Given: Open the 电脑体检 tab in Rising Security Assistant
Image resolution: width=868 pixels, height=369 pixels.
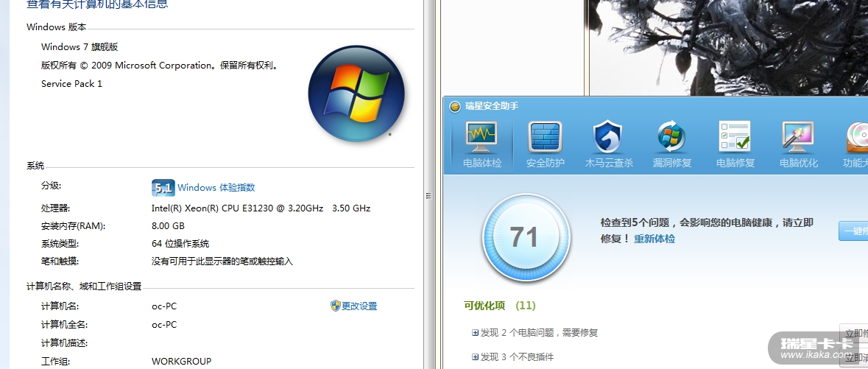Looking at the screenshot, I should tap(481, 144).
